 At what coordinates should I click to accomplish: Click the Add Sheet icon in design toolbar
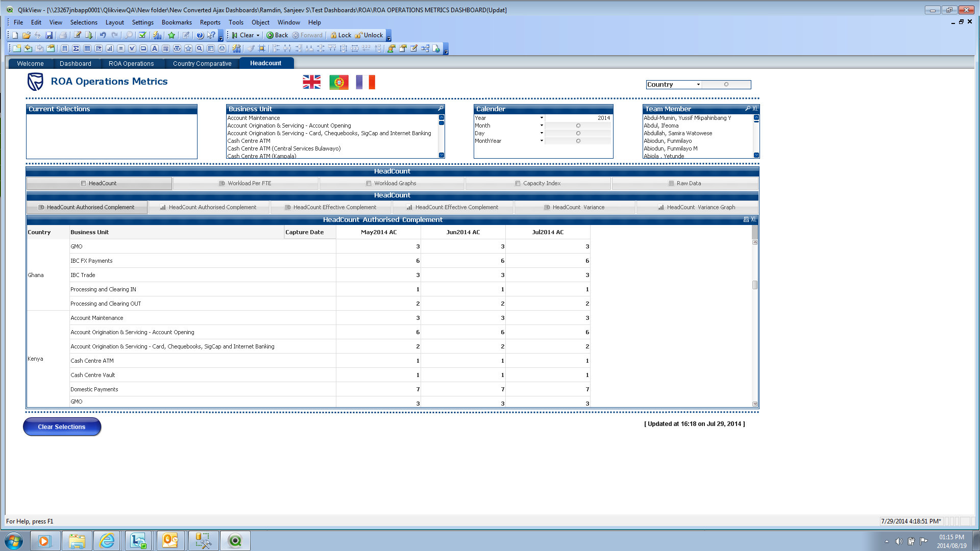point(17,48)
